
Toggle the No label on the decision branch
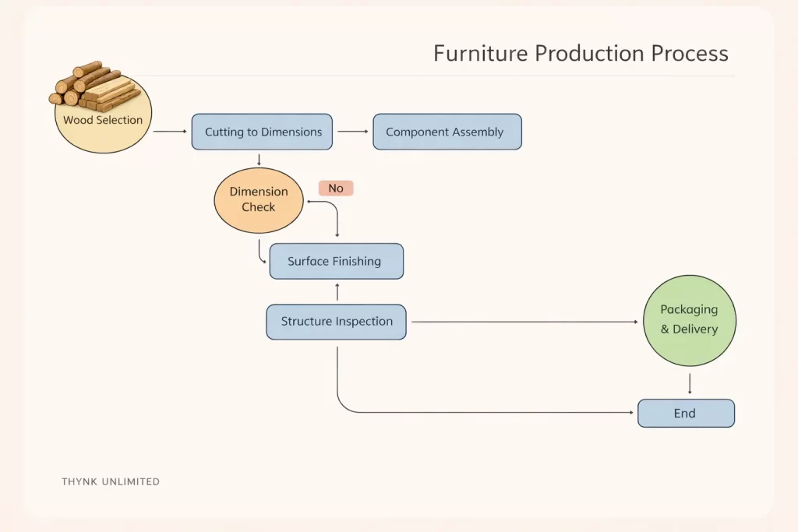[335, 188]
